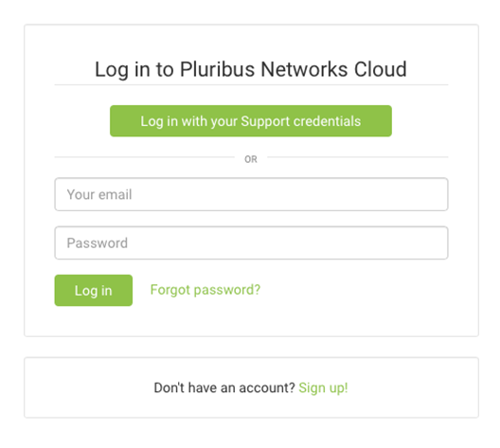Screen dimensions: 500x448
Task: Start password recovery via Forgot password?
Action: point(205,290)
